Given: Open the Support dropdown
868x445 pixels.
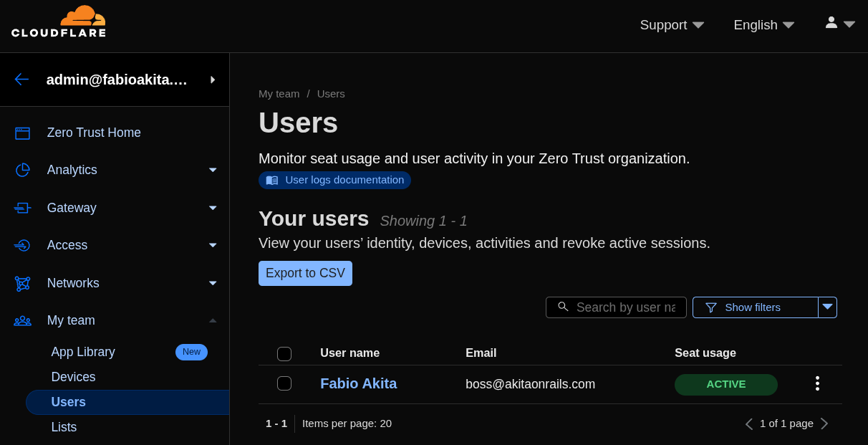Looking at the screenshot, I should (x=672, y=25).
